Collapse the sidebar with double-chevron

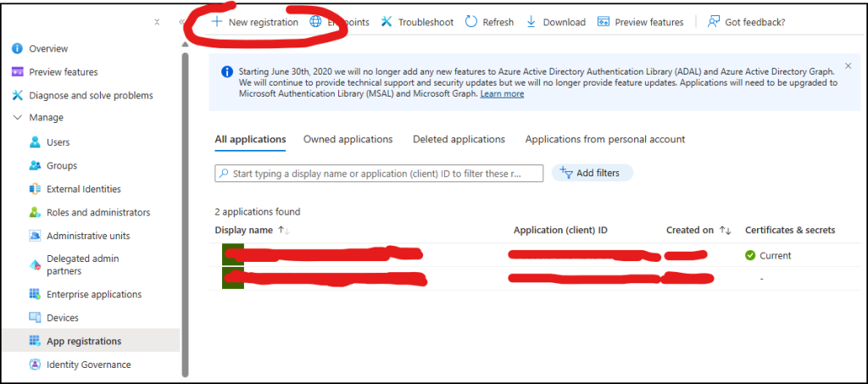(x=181, y=22)
